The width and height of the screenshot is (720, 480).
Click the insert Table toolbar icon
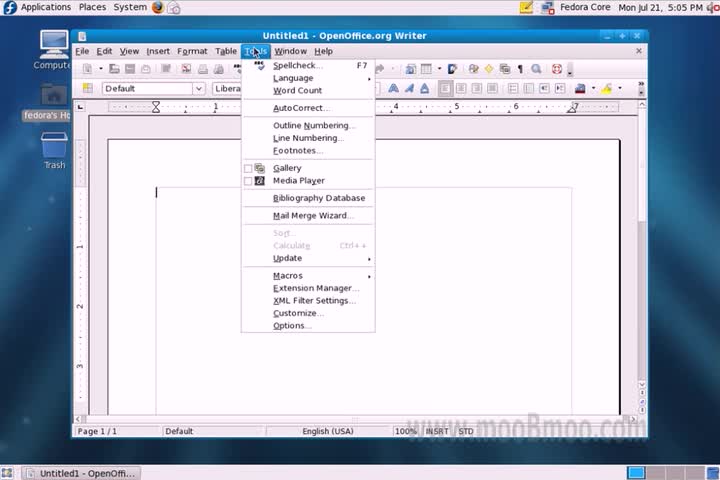click(426, 69)
